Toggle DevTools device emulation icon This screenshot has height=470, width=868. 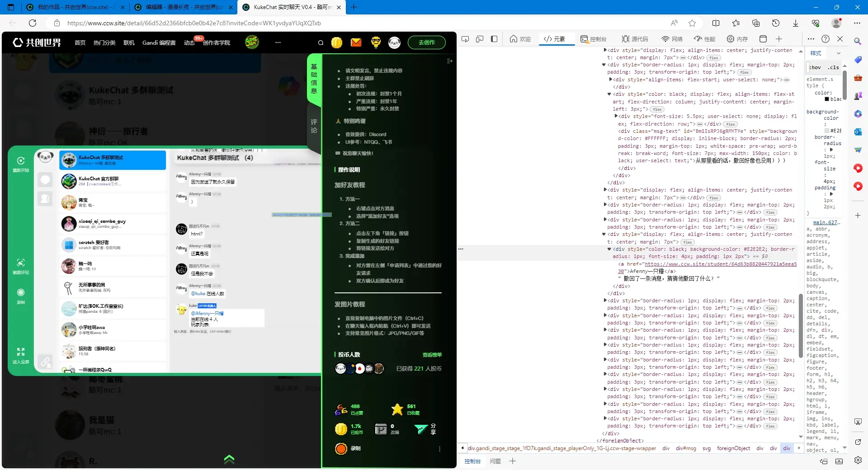(x=480, y=39)
